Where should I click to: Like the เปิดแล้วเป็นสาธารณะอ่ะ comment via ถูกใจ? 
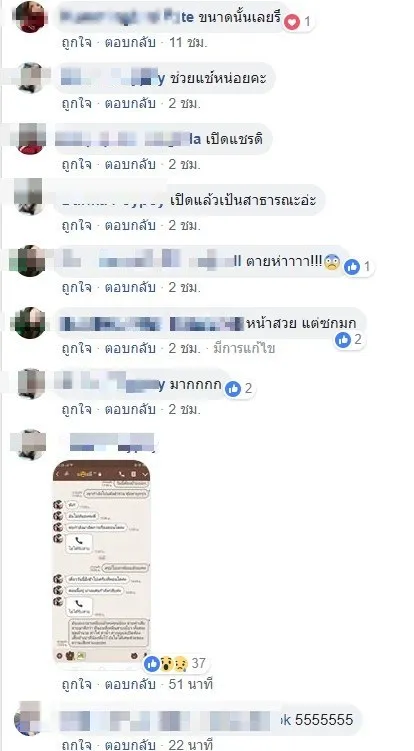pyautogui.click(x=76, y=226)
